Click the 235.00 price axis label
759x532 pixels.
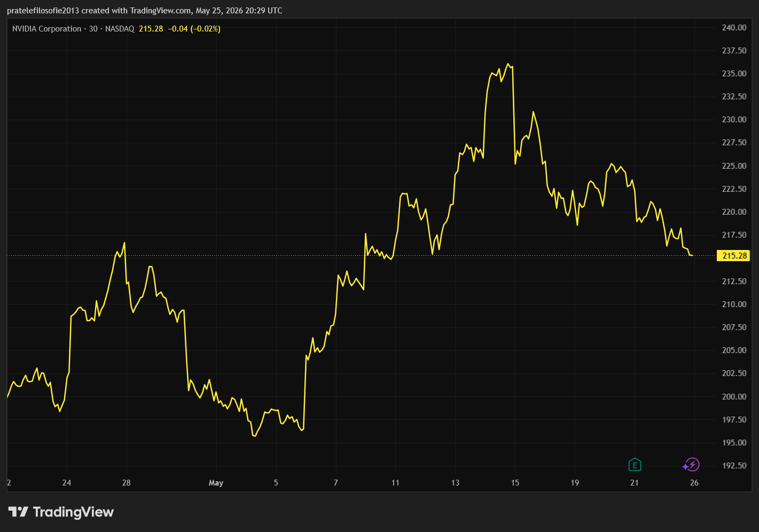734,74
